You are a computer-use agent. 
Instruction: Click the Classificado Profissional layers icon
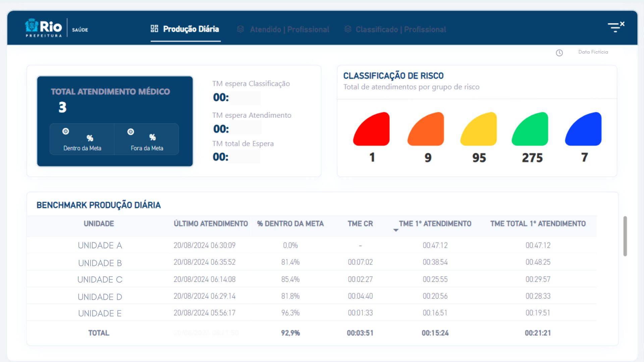click(x=348, y=29)
